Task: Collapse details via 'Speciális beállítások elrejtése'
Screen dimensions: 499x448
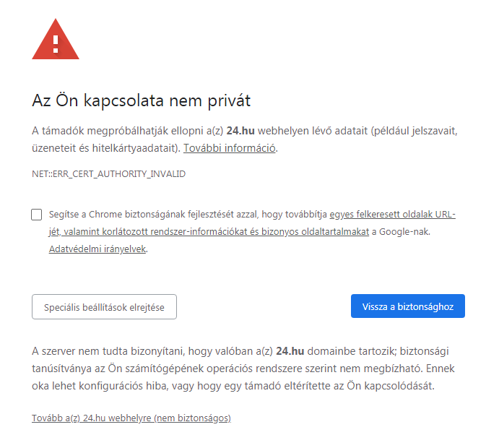Action: click(104, 307)
